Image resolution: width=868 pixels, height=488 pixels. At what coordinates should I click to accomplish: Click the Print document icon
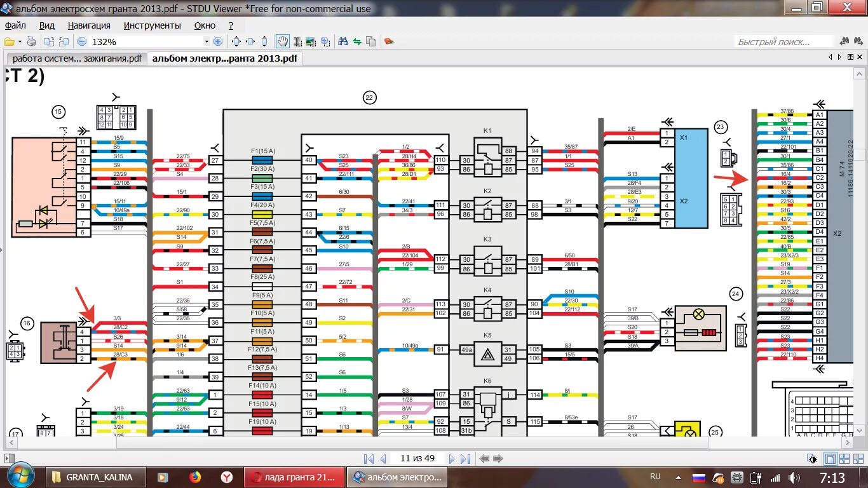click(32, 42)
